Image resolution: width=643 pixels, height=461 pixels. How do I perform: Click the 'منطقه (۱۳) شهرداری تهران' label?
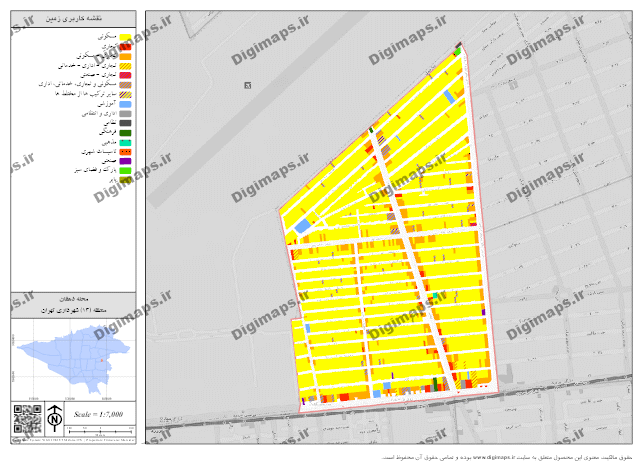point(74,310)
